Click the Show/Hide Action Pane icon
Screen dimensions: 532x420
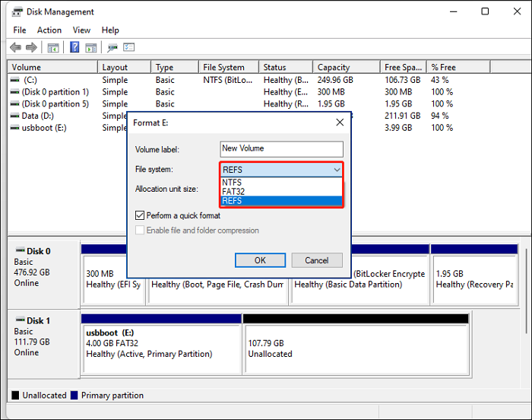click(x=90, y=47)
